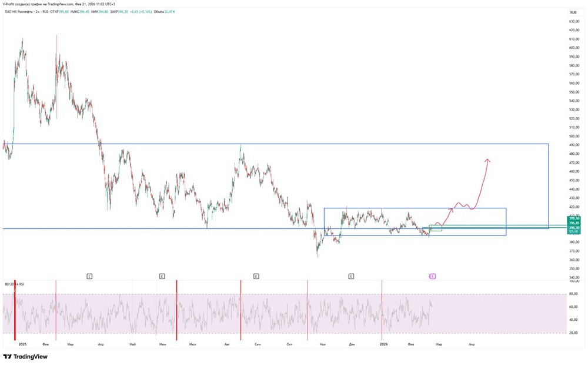The image size is (588, 365).
Task: Click 600,00 on the price axis
Action: (x=574, y=48)
